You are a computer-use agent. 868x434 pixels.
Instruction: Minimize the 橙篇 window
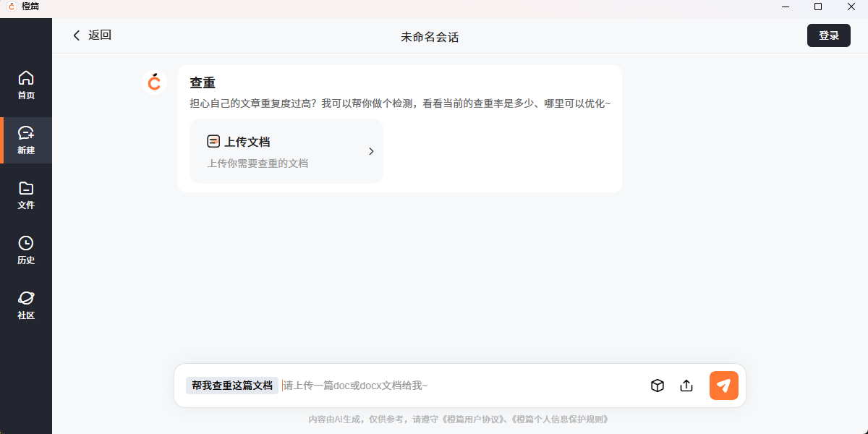point(786,7)
